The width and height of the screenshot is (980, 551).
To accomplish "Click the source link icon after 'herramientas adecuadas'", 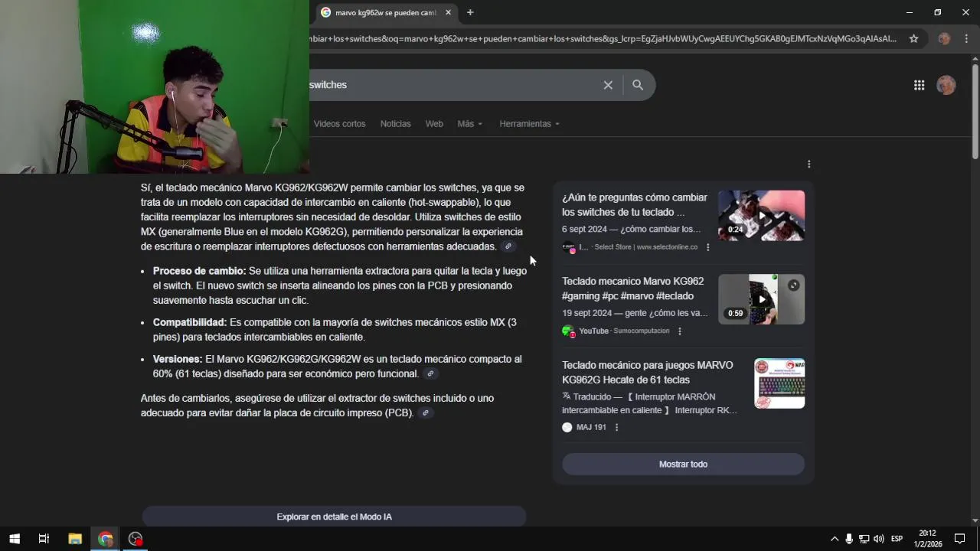I will pos(508,246).
